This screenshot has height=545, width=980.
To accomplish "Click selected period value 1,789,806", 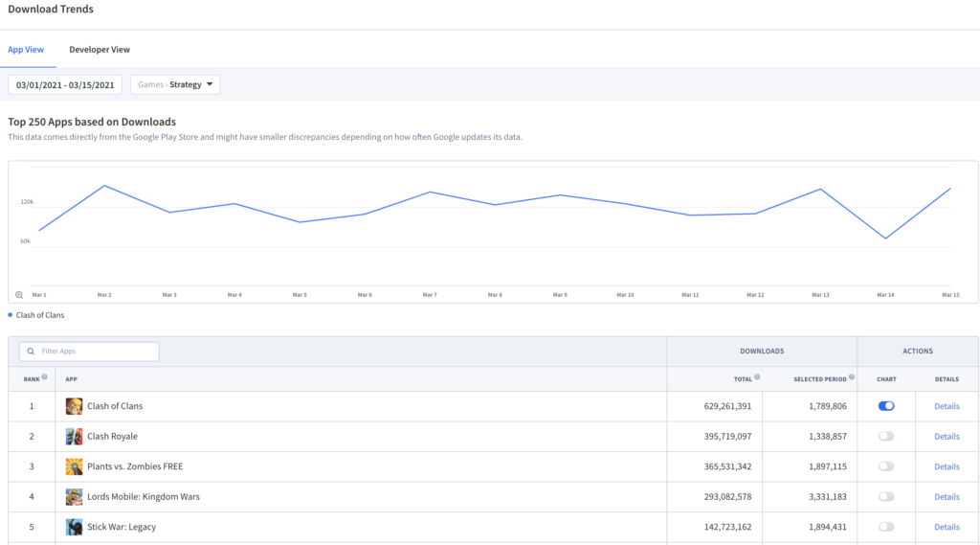I will [828, 406].
